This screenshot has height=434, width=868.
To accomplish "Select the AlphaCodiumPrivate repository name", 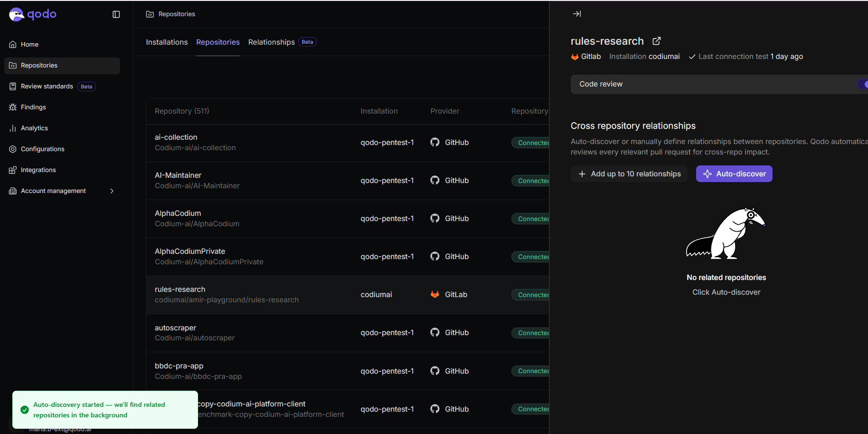I will 190,251.
